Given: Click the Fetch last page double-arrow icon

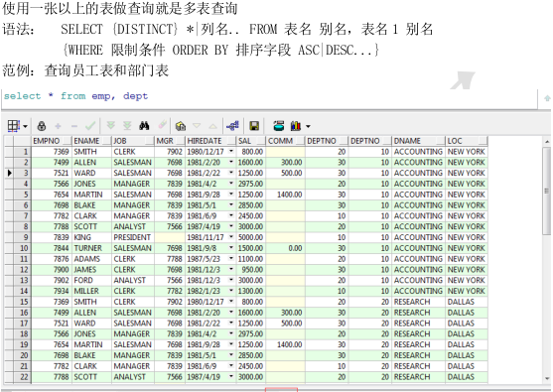Looking at the screenshot, I should (127, 125).
